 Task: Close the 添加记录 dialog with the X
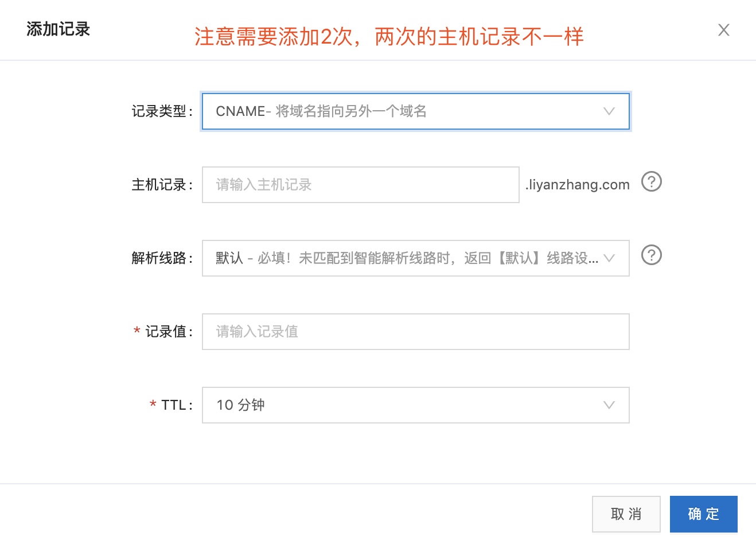[724, 30]
